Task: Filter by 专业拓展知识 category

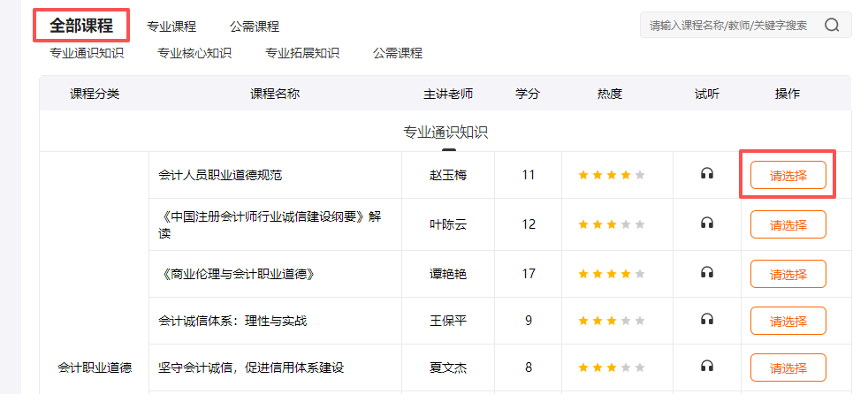Action: point(302,53)
